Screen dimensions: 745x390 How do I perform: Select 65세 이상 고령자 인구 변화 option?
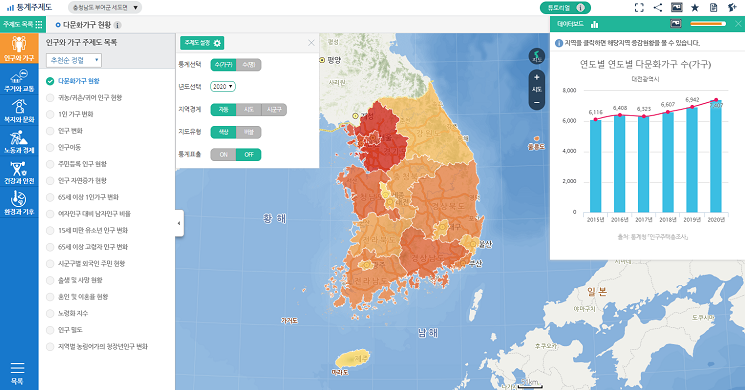[50, 247]
